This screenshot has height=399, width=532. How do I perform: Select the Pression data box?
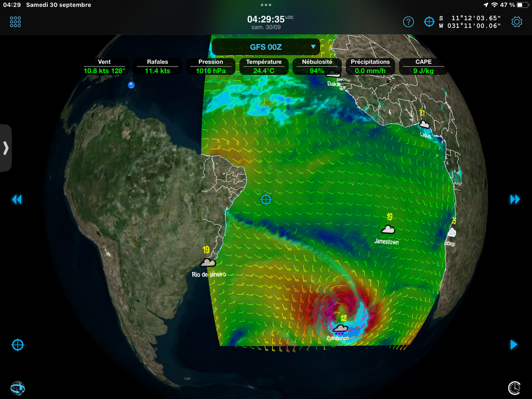pos(211,66)
